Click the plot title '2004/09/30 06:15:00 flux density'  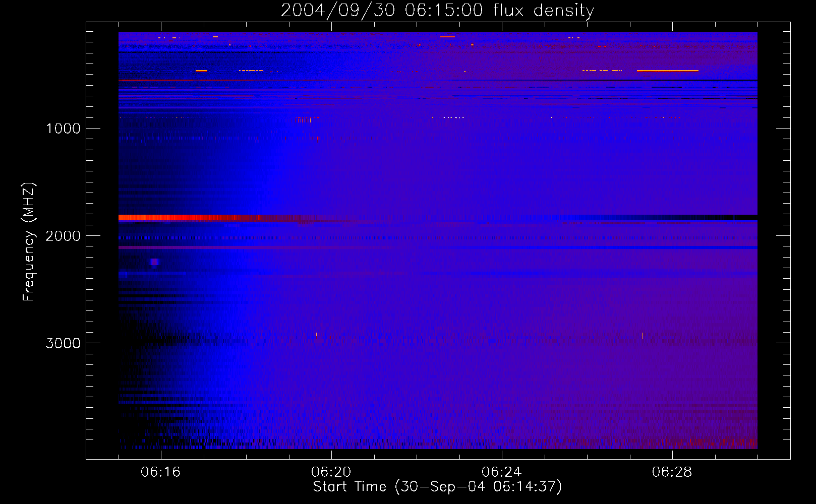point(437,11)
